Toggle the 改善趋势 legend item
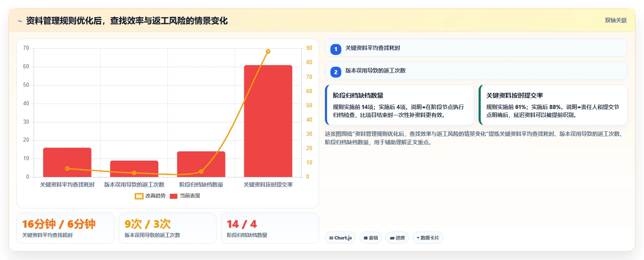Screen dimensions: 644x260 pos(150,196)
